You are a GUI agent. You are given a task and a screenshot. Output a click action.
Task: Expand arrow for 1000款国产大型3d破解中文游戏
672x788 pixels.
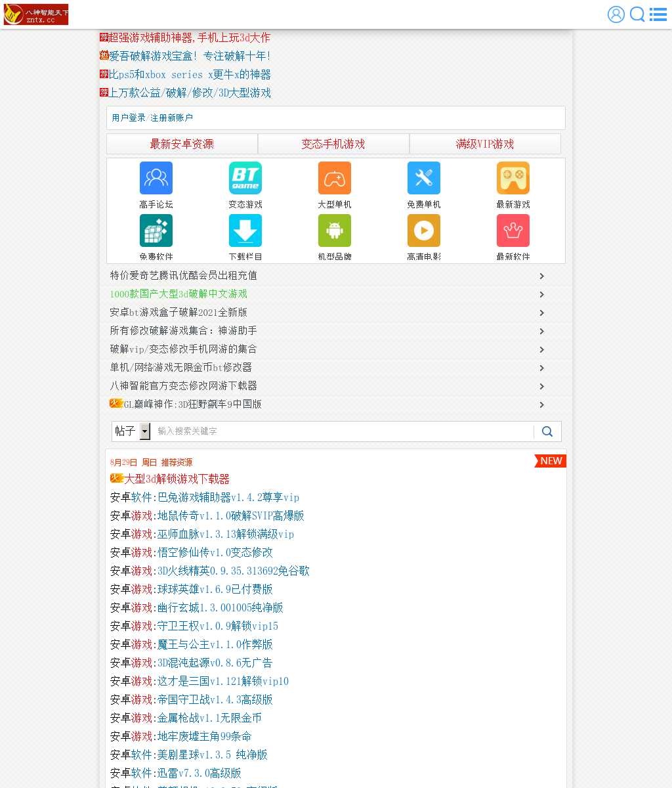[x=542, y=294]
